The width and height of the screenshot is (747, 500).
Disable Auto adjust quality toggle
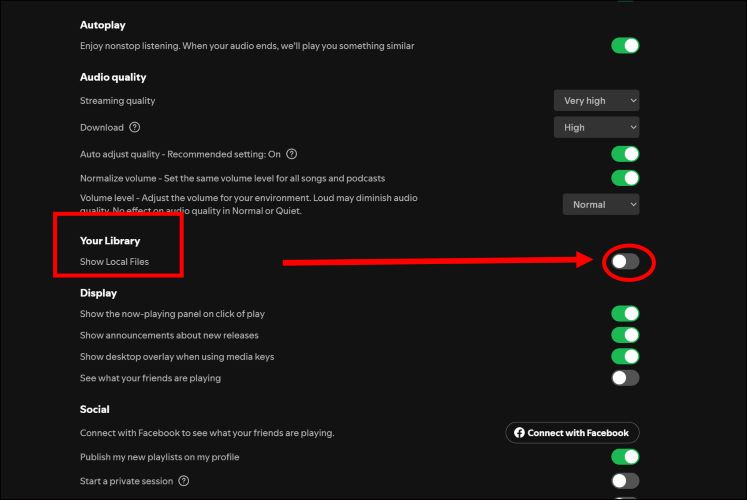(625, 154)
